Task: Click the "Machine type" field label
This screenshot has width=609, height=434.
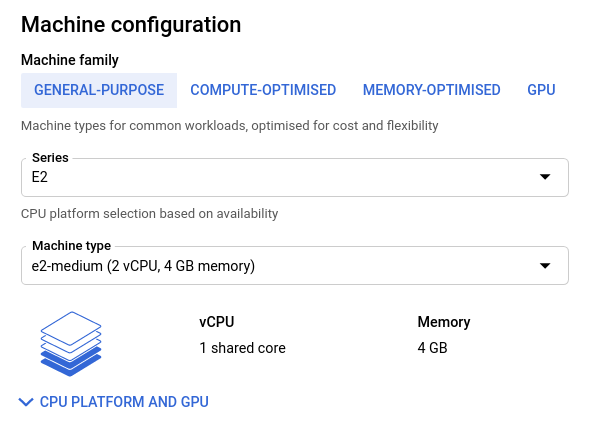Action: coord(72,246)
